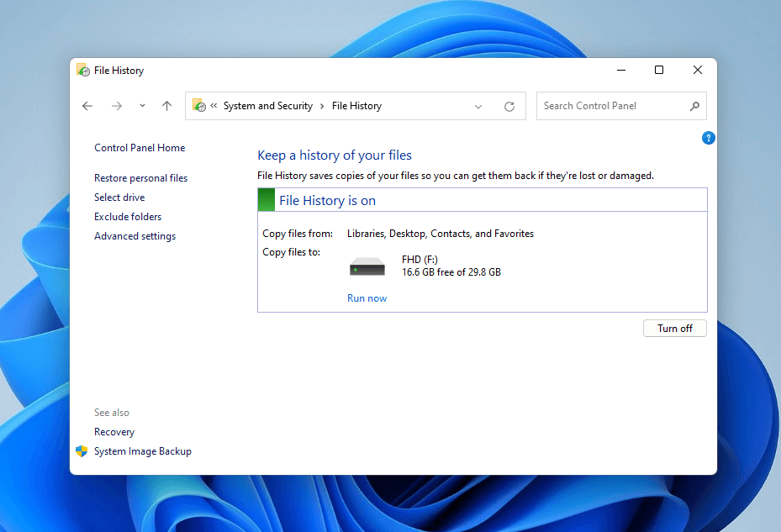This screenshot has width=781, height=532.
Task: Open System Image Backup
Action: point(142,450)
